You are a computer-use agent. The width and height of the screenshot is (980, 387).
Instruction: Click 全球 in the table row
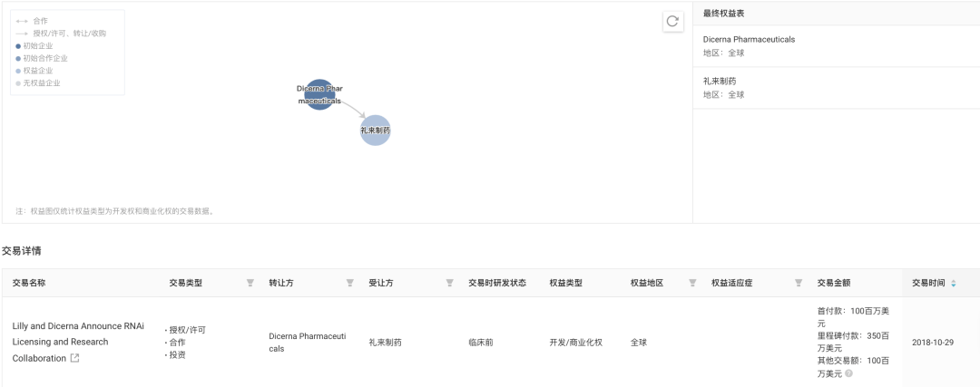pos(639,342)
